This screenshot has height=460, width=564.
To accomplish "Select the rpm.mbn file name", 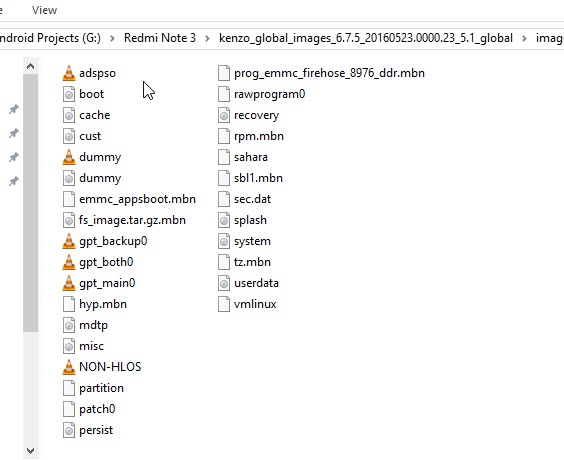I will (259, 136).
